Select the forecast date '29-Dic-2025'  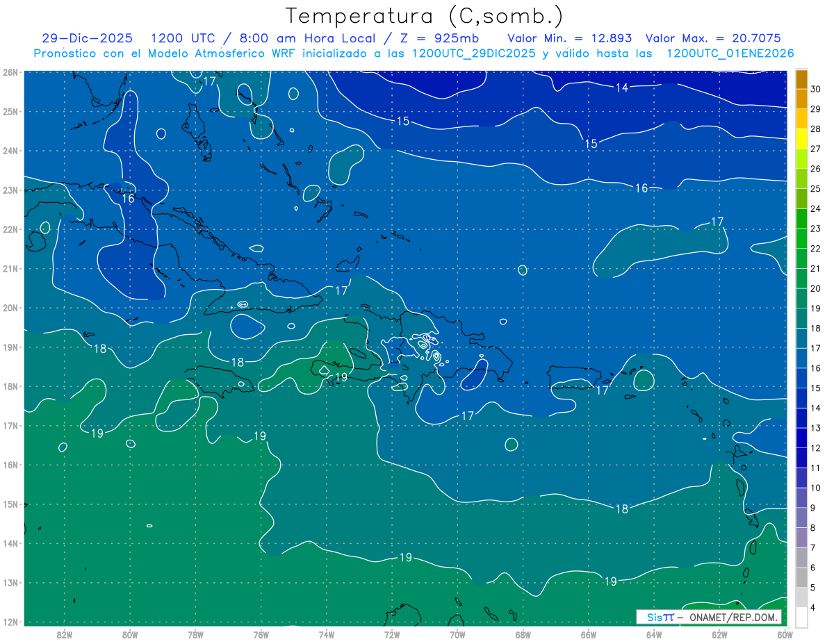point(88,38)
